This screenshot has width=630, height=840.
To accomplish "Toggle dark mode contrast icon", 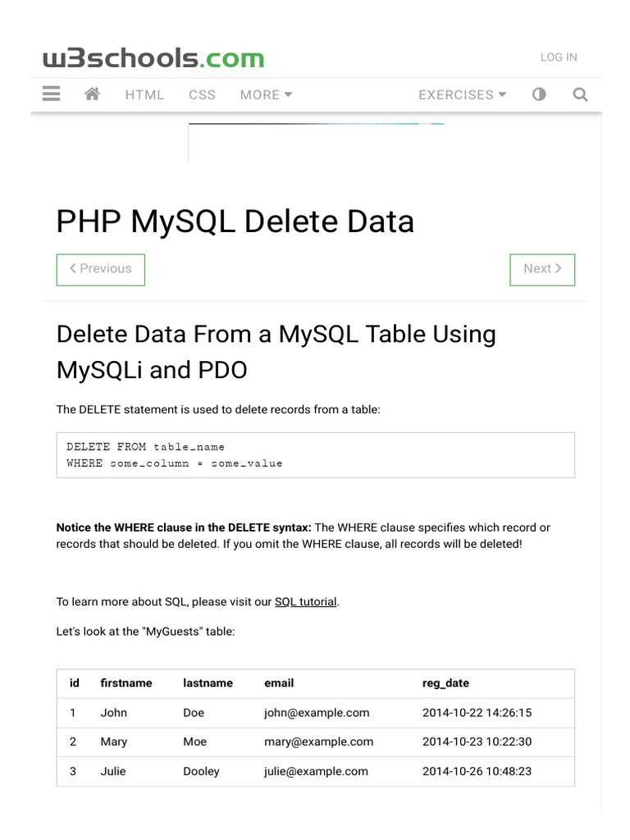I will (x=539, y=94).
